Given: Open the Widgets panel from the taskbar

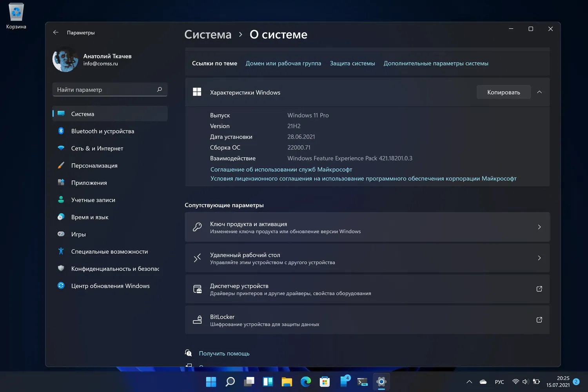Looking at the screenshot, I should 268,381.
